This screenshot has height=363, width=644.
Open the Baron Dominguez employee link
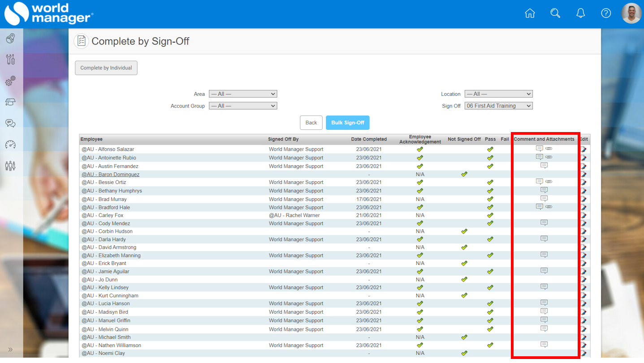110,175
